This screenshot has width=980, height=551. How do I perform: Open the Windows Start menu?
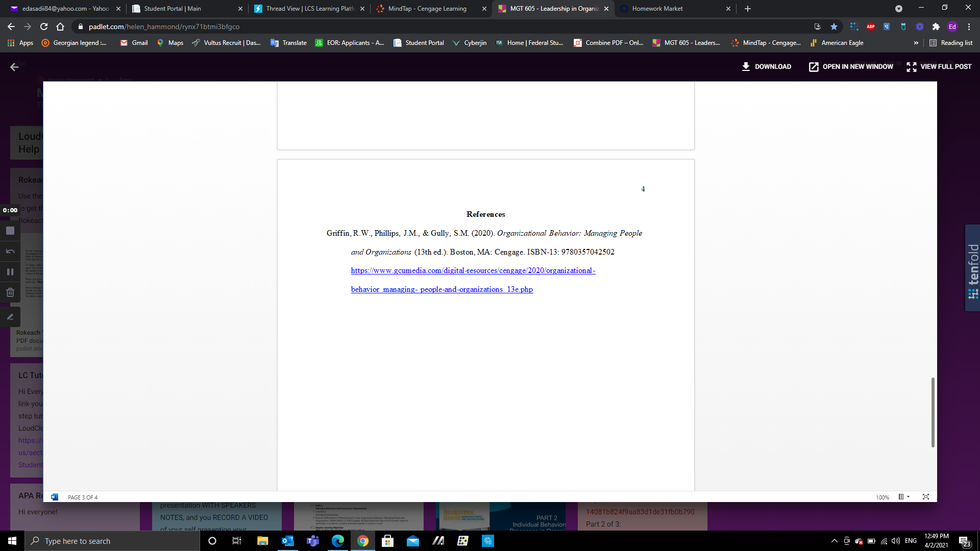click(12, 541)
